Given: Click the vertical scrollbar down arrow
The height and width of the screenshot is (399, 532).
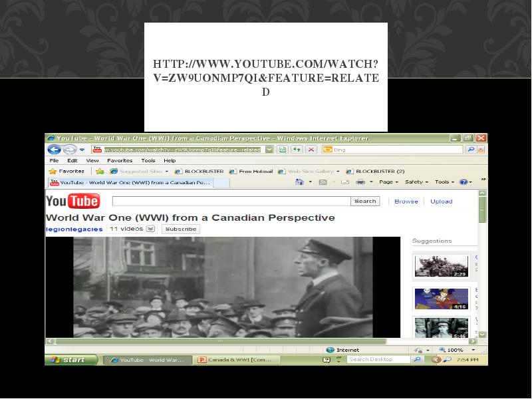Looking at the screenshot, I should click(x=482, y=334).
